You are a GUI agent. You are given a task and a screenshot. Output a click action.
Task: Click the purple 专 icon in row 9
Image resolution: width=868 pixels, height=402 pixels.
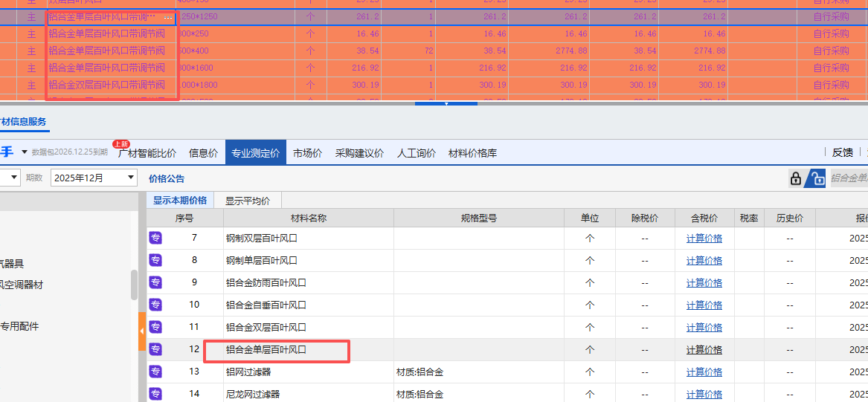pyautogui.click(x=155, y=282)
